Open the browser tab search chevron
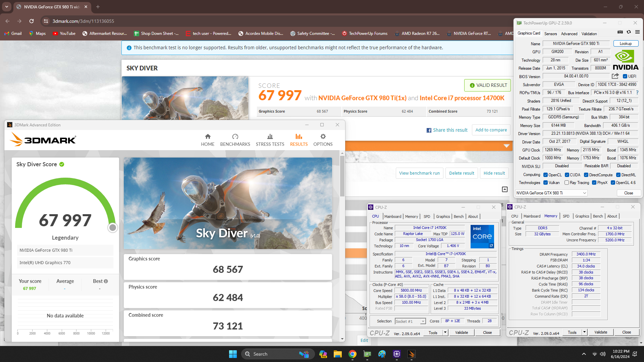Image resolution: width=644 pixels, height=362 pixels. [x=7, y=7]
